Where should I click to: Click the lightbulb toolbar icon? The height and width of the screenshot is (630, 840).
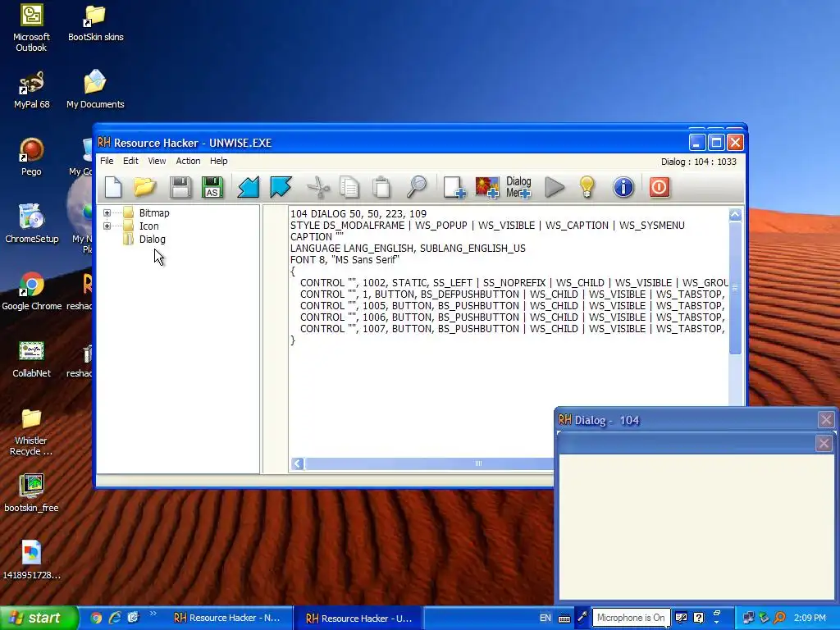click(587, 187)
